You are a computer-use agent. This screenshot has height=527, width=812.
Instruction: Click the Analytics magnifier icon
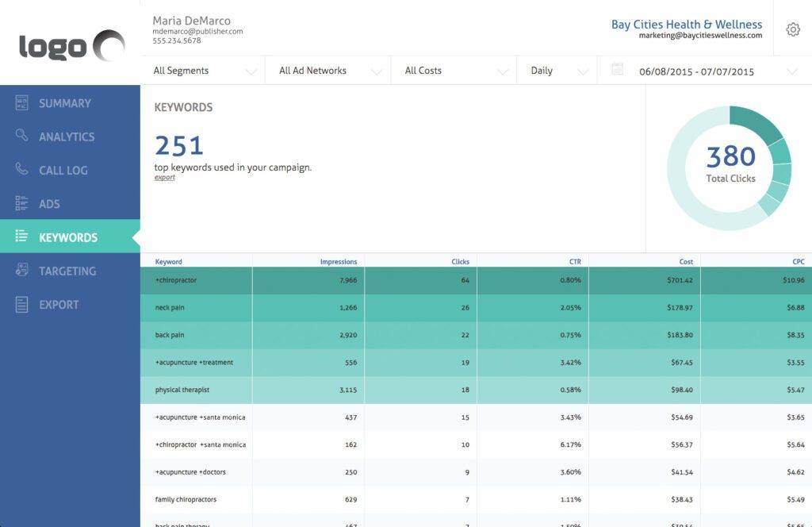pyautogui.click(x=21, y=135)
